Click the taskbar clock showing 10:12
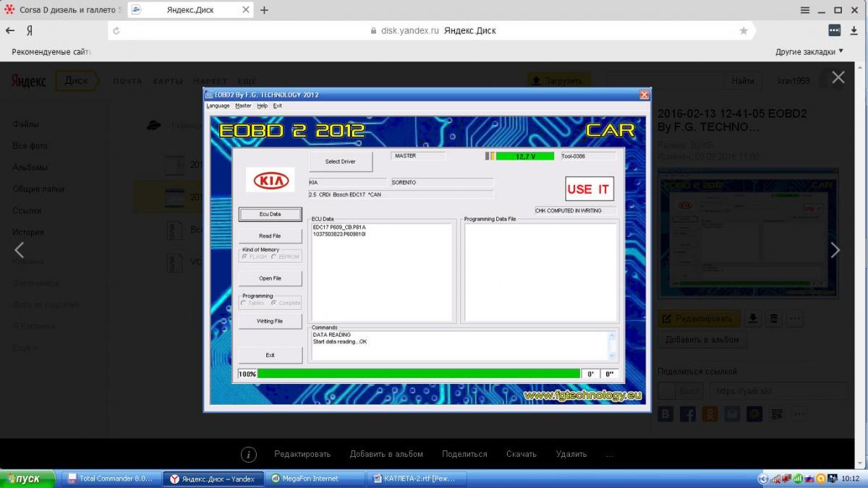This screenshot has width=868, height=488. coord(851,479)
